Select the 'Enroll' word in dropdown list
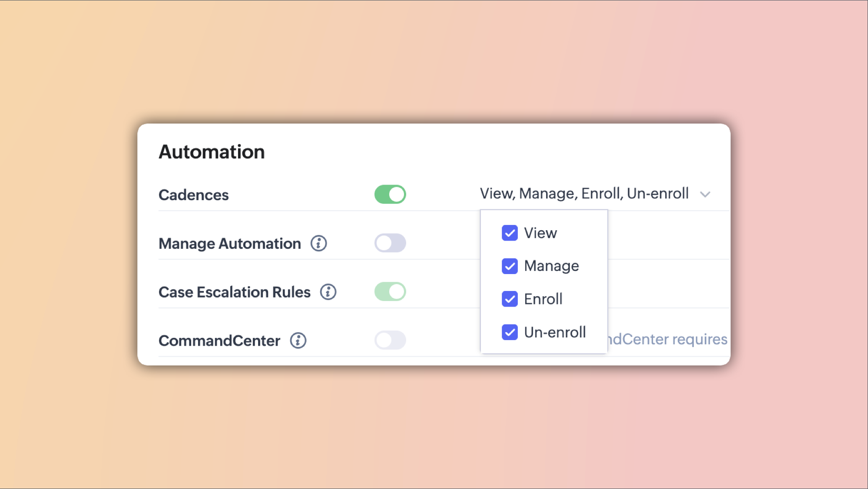Viewport: 868px width, 489px height. (543, 299)
